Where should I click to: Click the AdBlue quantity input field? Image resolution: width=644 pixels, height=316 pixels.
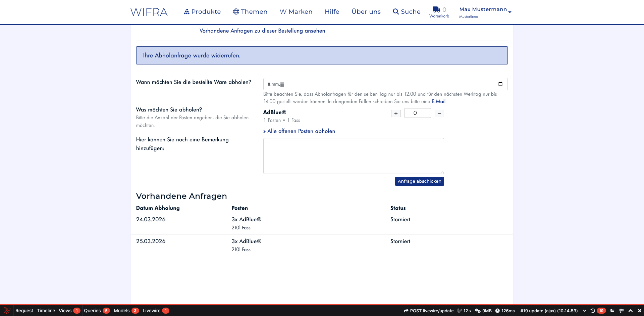click(x=417, y=113)
